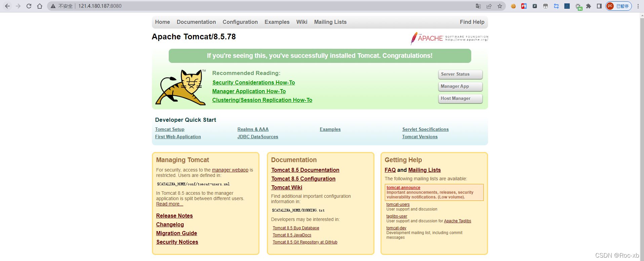
Task: Open Mailing Lists link in Getting Help
Action: point(424,170)
